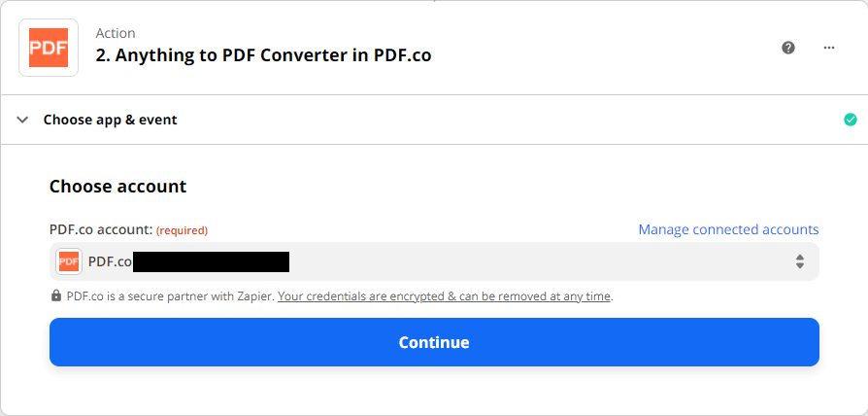The width and height of the screenshot is (868, 416).
Task: Click the green checkmark status icon
Action: point(851,120)
